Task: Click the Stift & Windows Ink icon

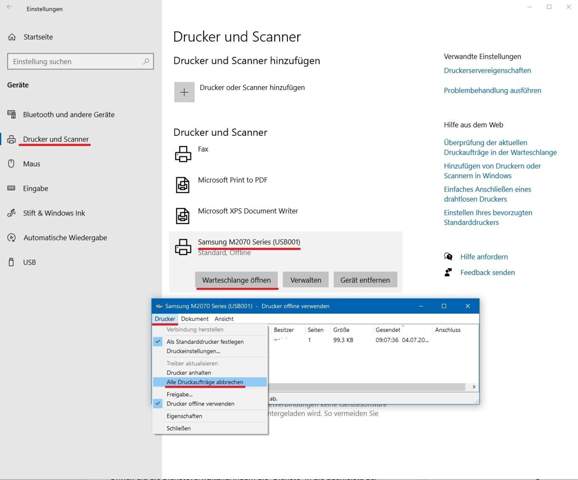Action: [11, 213]
